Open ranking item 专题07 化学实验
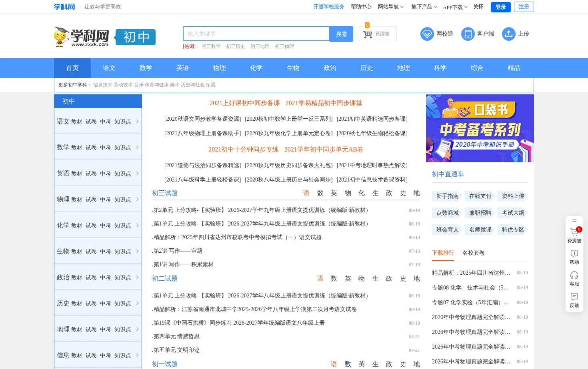Screen dimensions: 588x369 pos(470,302)
